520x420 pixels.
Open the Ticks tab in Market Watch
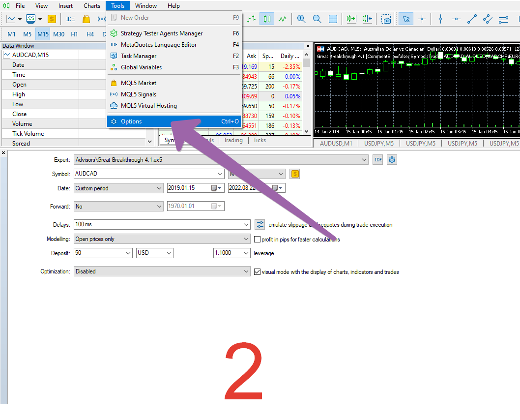pyautogui.click(x=260, y=140)
